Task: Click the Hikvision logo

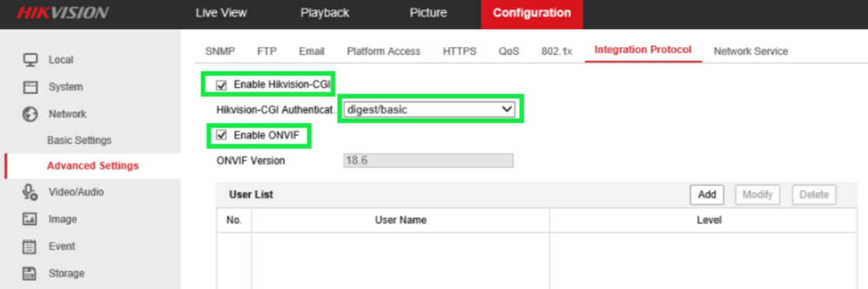Action: [x=63, y=13]
